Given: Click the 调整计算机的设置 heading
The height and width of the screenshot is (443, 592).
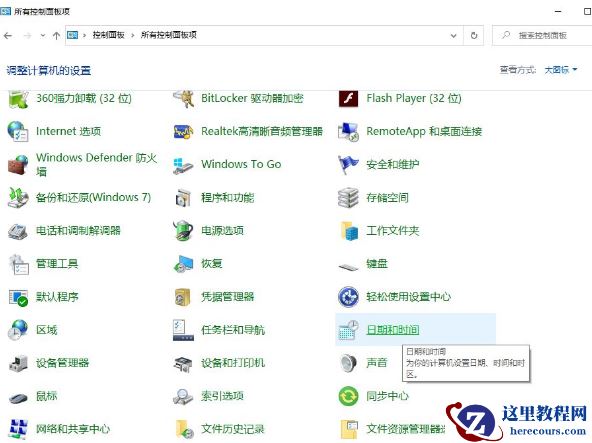Looking at the screenshot, I should (49, 70).
